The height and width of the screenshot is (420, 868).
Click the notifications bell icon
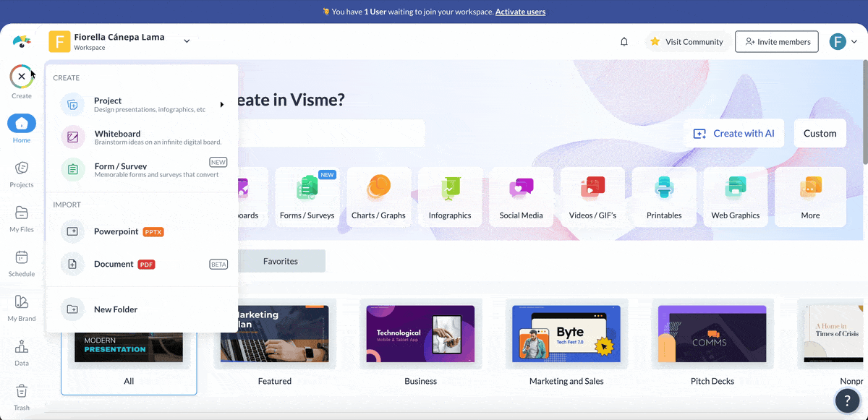624,42
